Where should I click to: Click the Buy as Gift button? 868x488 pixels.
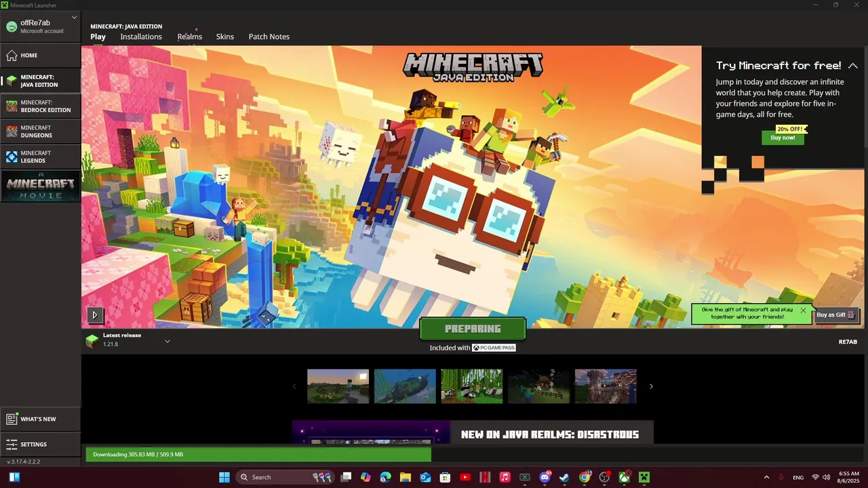[x=837, y=314]
